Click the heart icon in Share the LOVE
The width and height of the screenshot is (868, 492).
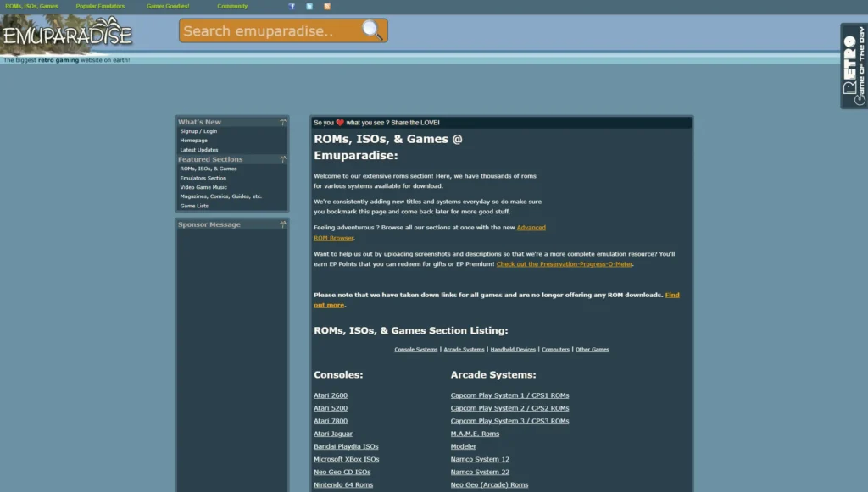pos(340,123)
